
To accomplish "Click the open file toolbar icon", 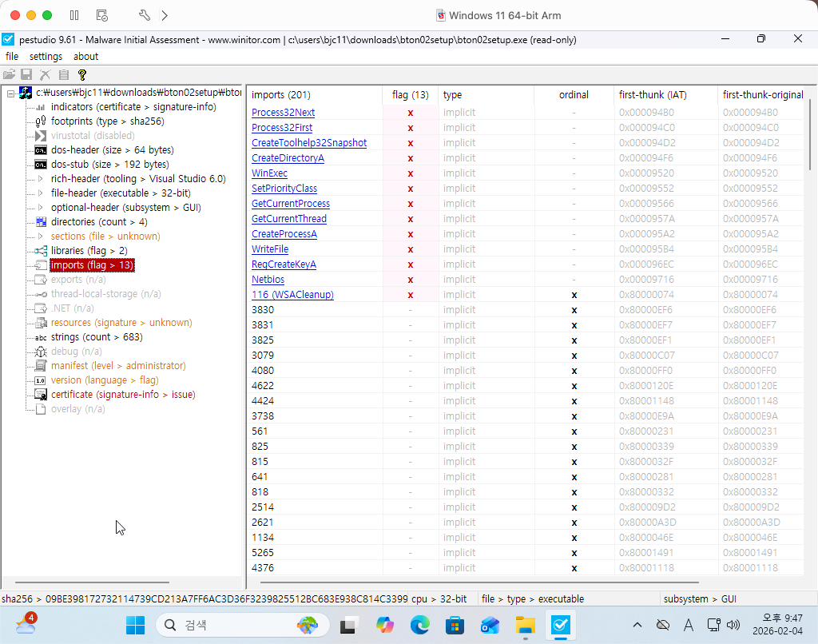I will [10, 74].
